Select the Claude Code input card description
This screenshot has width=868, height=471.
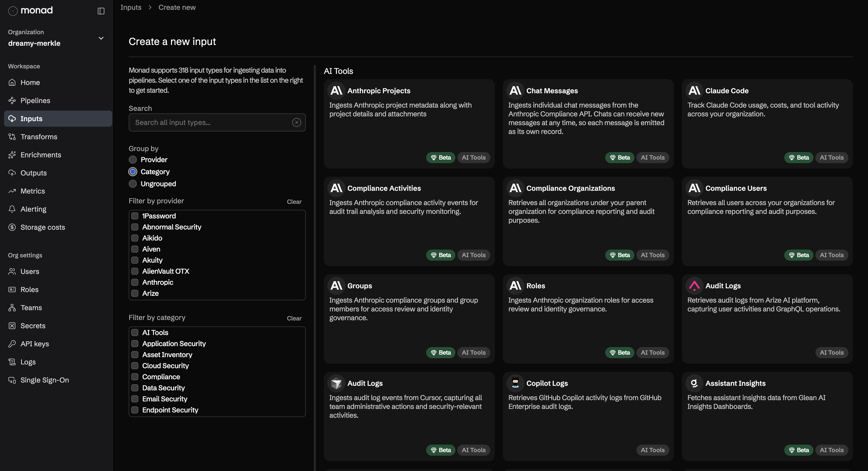763,110
